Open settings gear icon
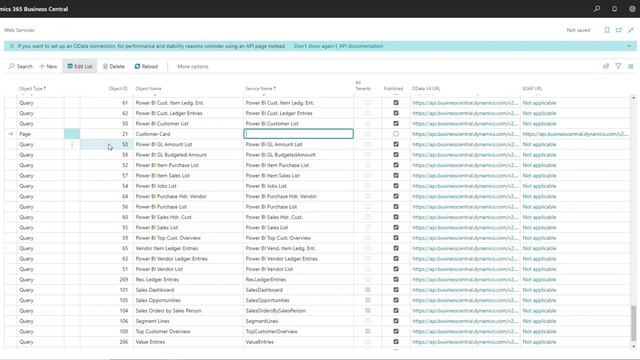The image size is (640, 360). point(632,9)
